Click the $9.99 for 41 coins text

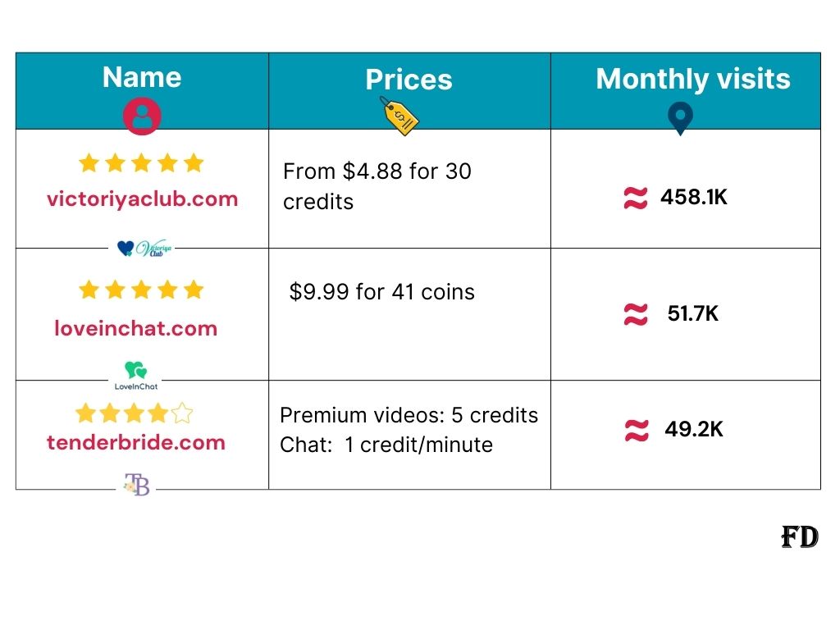382,292
